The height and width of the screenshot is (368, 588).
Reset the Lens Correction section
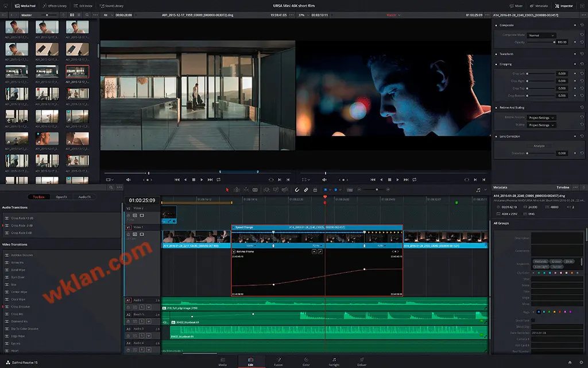[582, 136]
